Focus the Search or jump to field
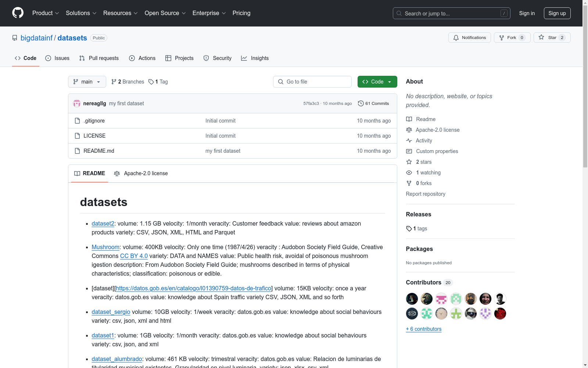 point(452,13)
